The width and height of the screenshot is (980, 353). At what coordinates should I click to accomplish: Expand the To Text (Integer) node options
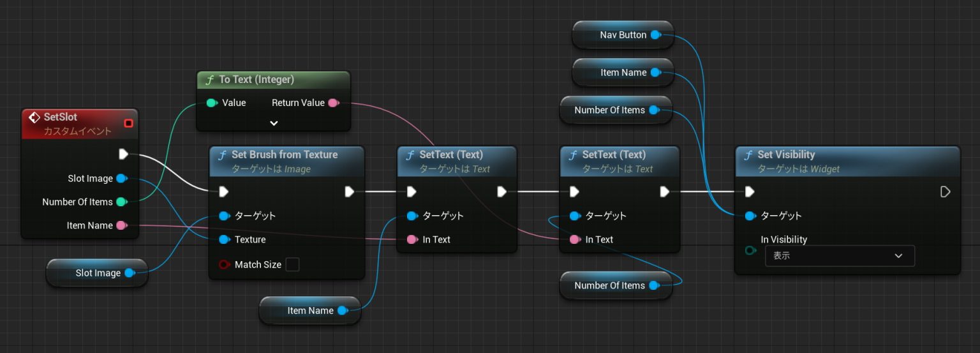(274, 123)
